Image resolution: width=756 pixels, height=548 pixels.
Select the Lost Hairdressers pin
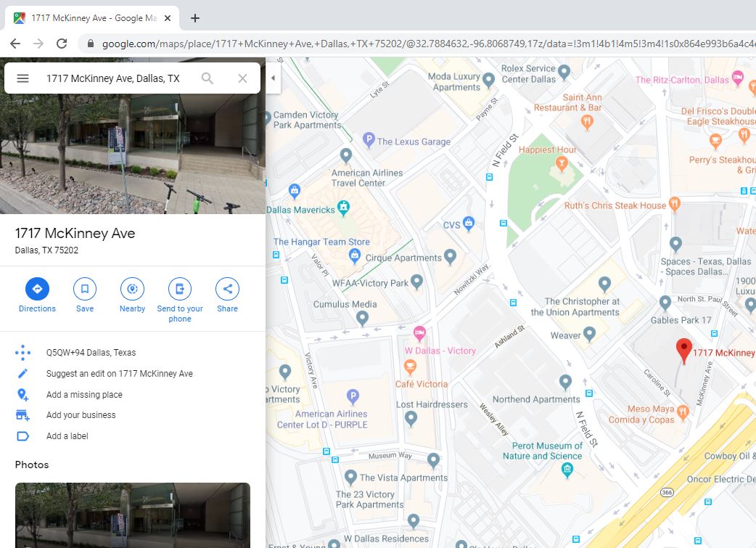tap(411, 419)
